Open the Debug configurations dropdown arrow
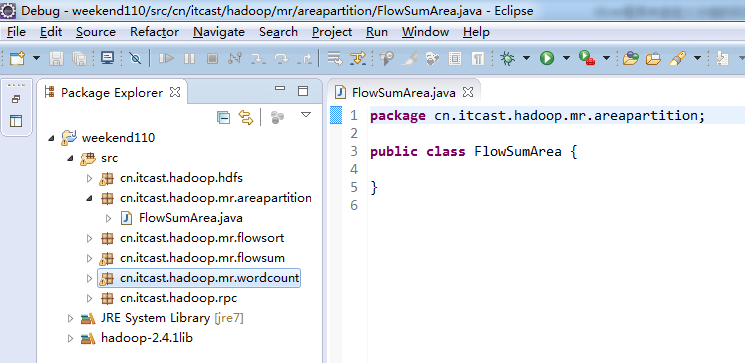This screenshot has width=745, height=363. click(x=526, y=58)
